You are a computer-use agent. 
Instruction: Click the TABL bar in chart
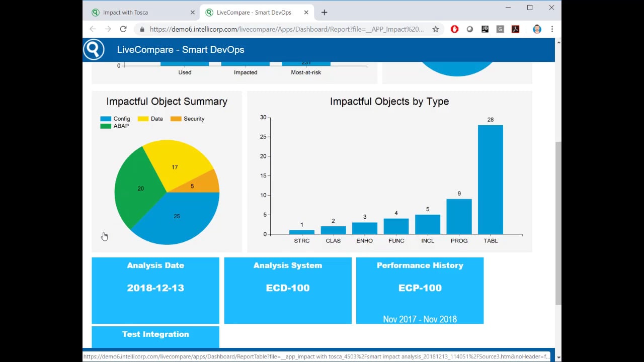point(491,179)
